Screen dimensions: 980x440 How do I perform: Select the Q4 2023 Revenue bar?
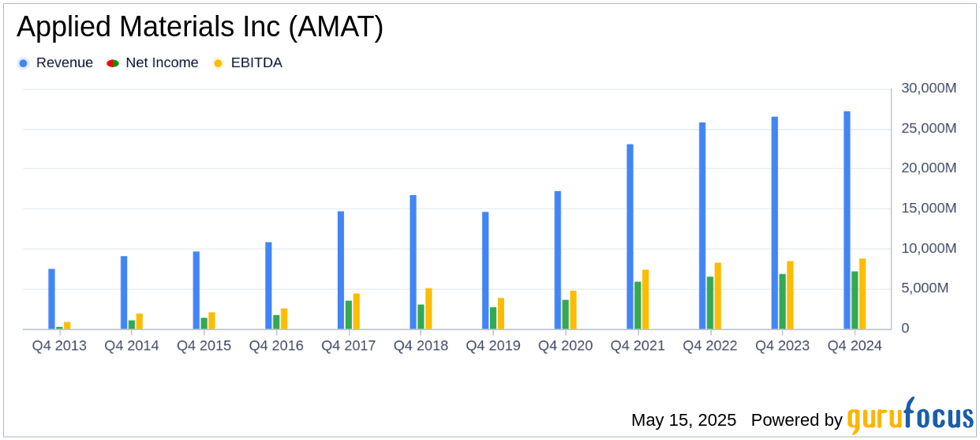[x=775, y=223]
